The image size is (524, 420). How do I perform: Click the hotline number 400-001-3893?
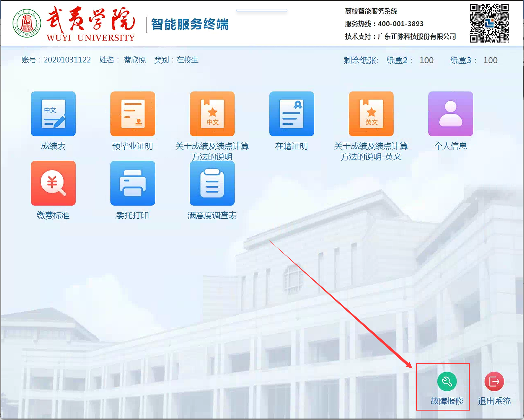click(400, 24)
